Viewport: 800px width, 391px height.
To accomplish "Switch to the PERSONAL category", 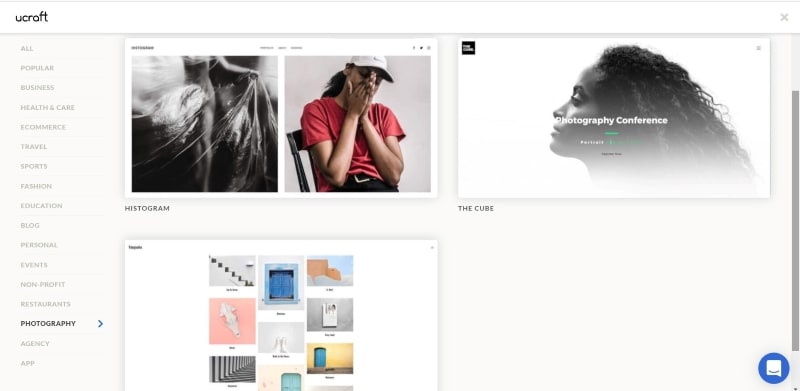I will [x=39, y=245].
